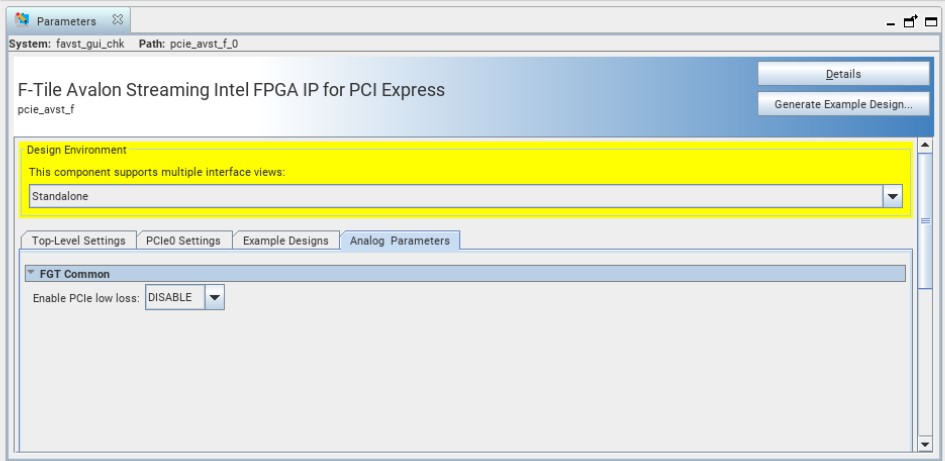
Task: Click the pcie_avst_f subtitle text
Action: coord(46,110)
